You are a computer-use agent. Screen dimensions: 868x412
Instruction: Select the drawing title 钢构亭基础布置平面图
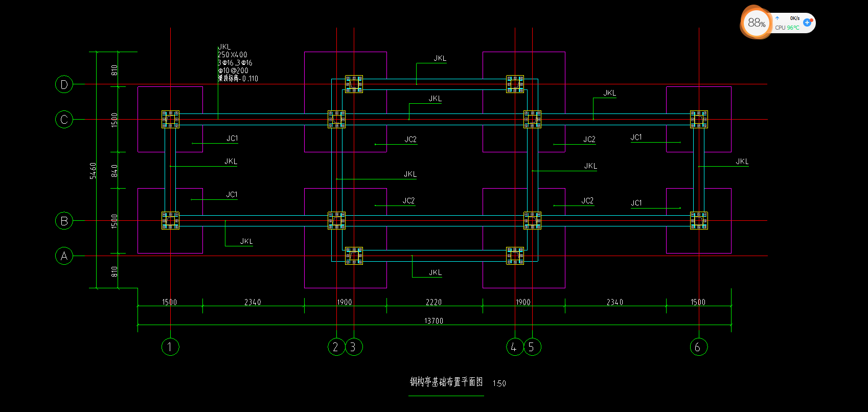[446, 382]
